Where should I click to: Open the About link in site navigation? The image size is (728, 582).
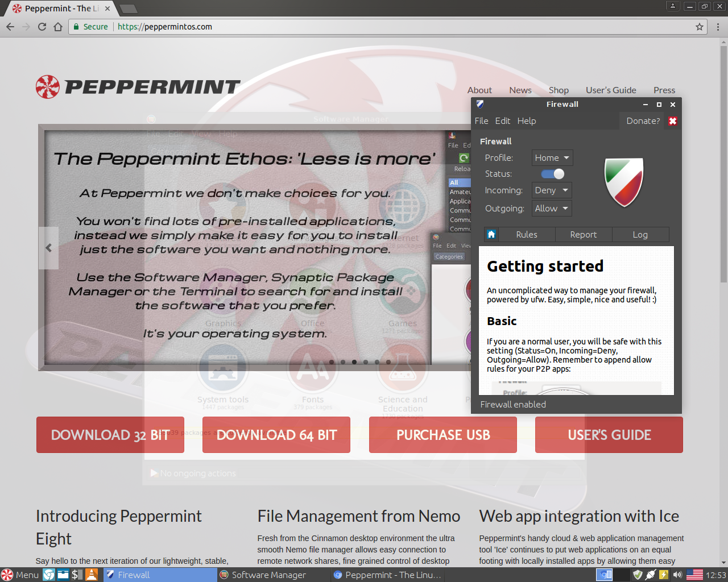(x=479, y=90)
